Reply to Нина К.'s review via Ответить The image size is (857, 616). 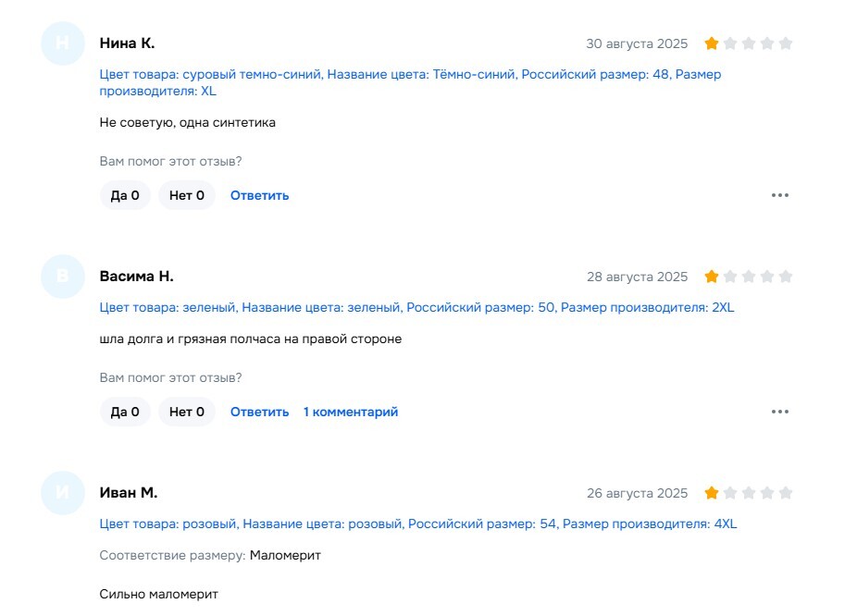(x=259, y=195)
